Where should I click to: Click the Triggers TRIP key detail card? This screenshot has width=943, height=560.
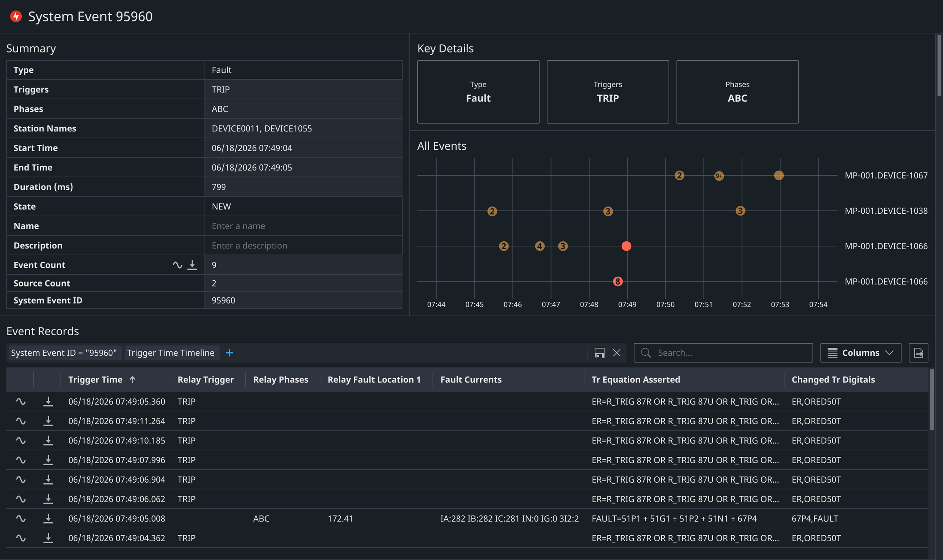tap(608, 92)
